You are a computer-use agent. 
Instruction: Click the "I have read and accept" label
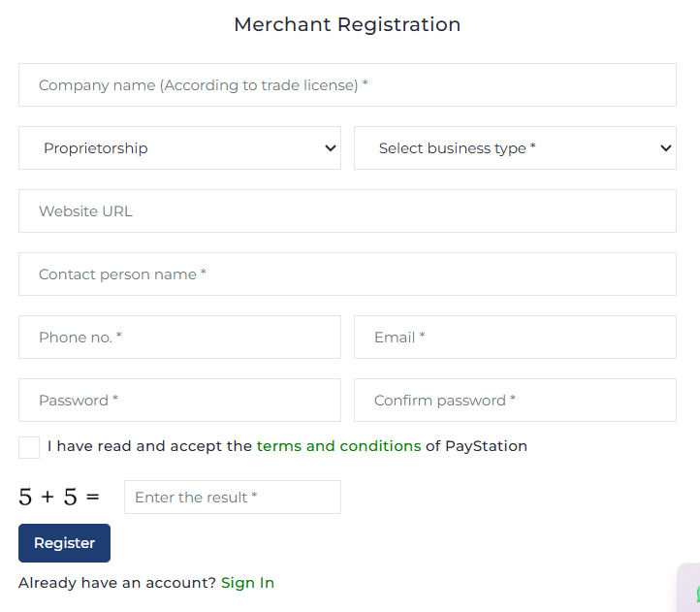point(149,446)
